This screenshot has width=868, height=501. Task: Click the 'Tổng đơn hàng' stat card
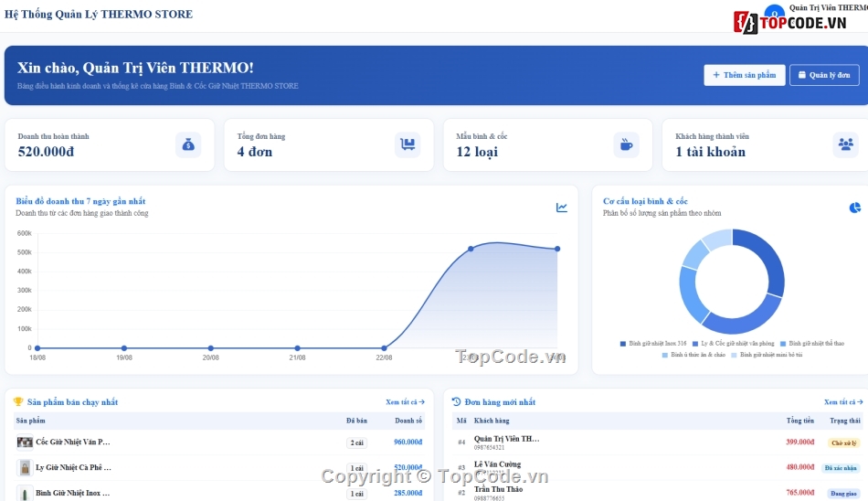pos(329,144)
